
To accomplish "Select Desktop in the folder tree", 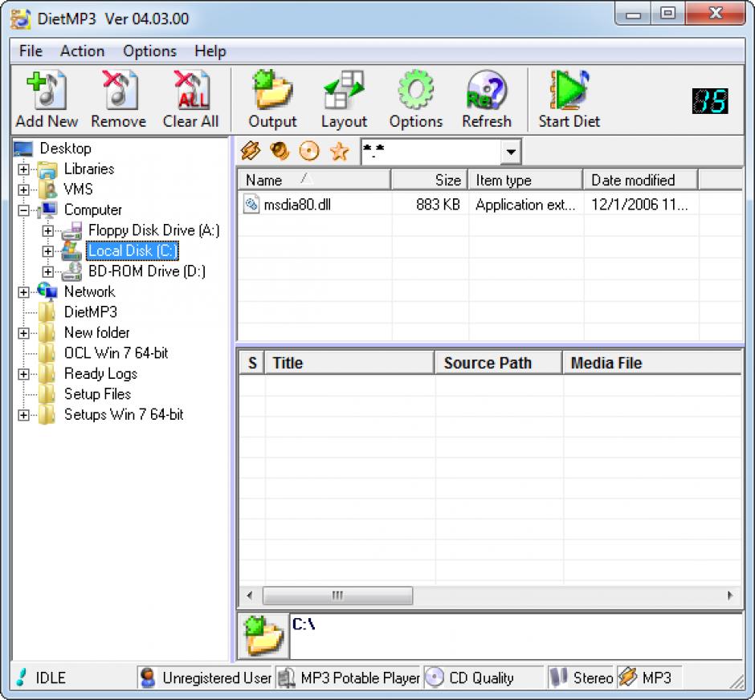I will (66, 149).
